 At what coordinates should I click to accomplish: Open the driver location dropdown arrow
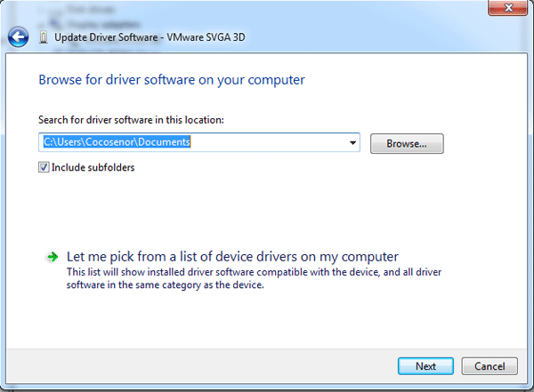[x=352, y=142]
